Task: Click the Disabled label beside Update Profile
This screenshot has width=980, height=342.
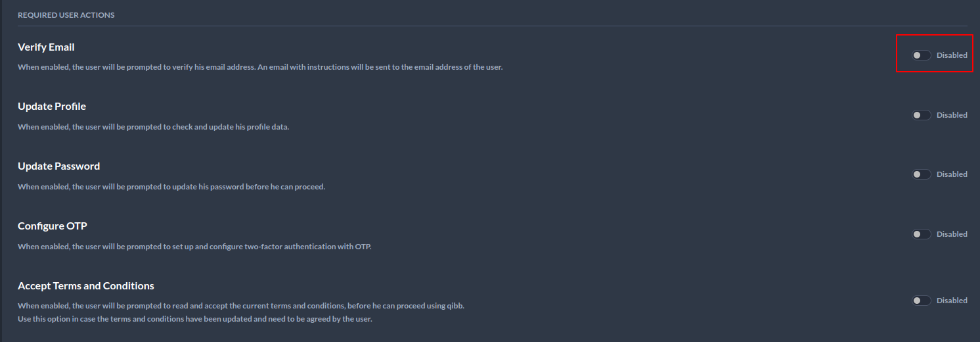Action: click(x=952, y=115)
